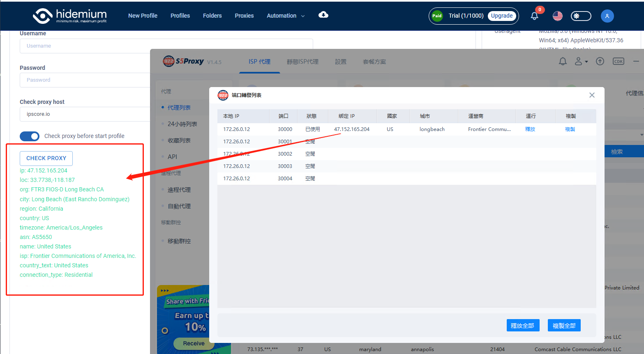Image resolution: width=644 pixels, height=354 pixels.
Task: Open the Proxies menu item
Action: point(244,16)
